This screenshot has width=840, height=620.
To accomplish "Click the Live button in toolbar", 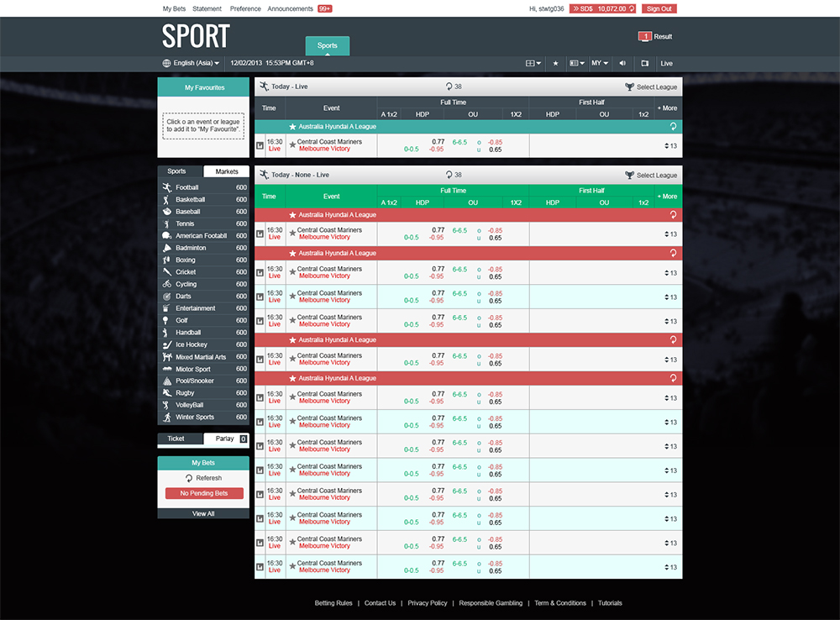I will tap(666, 63).
